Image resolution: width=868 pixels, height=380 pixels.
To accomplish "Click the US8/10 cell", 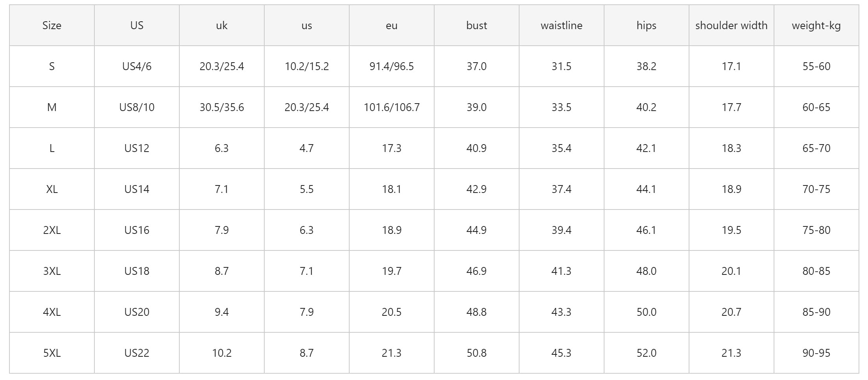I will point(137,108).
